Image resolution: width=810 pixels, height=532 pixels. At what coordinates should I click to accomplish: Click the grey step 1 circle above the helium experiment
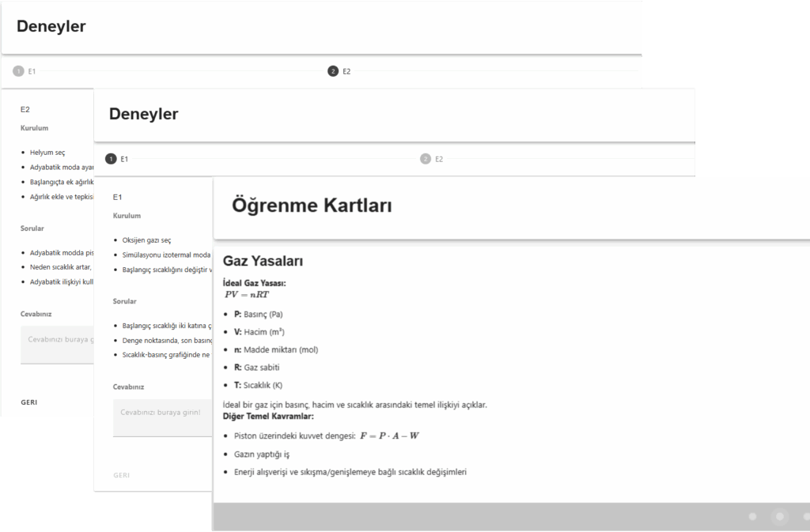(18, 71)
